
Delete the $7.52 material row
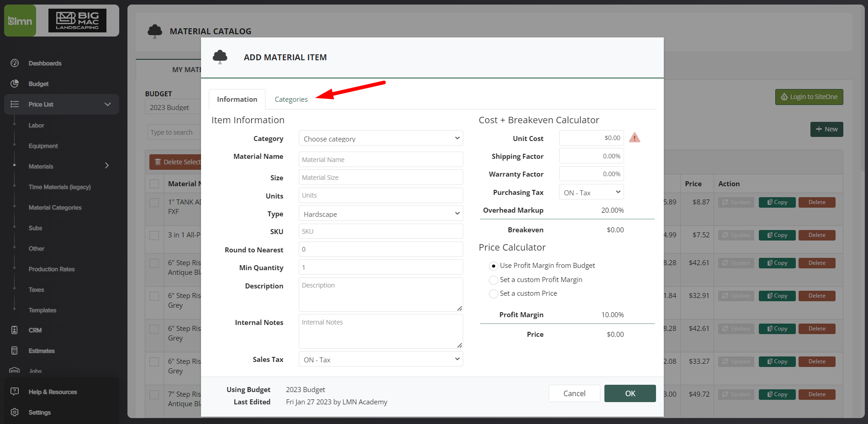coord(817,235)
